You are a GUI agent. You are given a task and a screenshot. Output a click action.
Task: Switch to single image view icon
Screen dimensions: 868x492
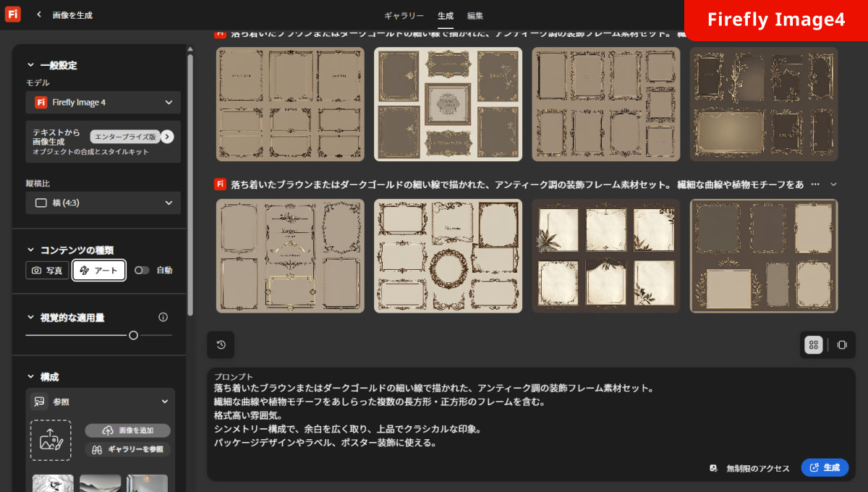point(841,345)
